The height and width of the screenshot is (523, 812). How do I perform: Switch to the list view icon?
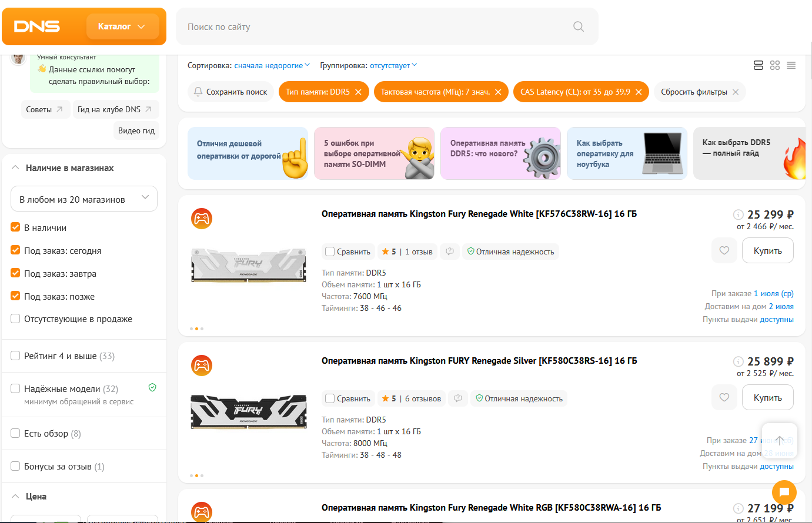[x=758, y=65]
